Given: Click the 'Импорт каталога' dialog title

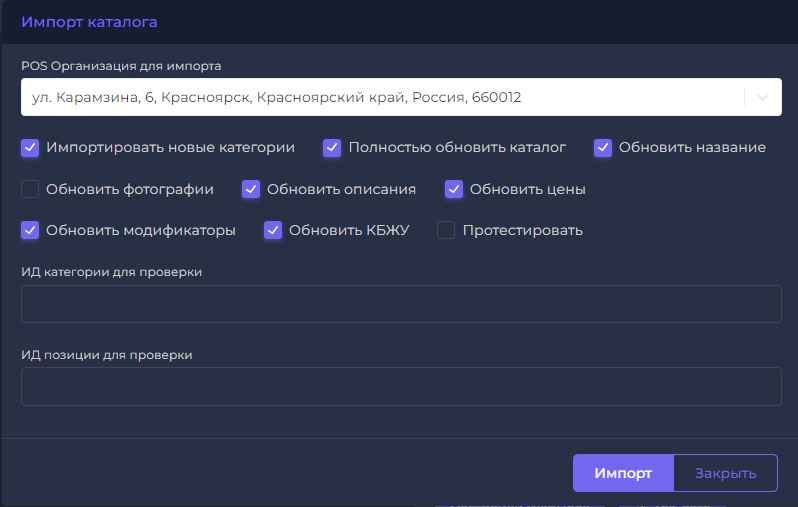Looking at the screenshot, I should (89, 21).
